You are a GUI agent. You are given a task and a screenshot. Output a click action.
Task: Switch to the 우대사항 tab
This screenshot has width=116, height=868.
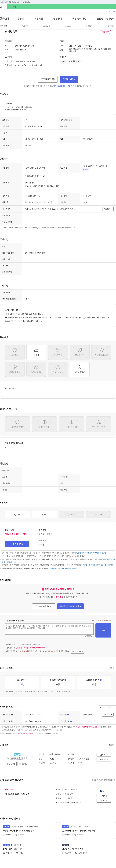47,26
